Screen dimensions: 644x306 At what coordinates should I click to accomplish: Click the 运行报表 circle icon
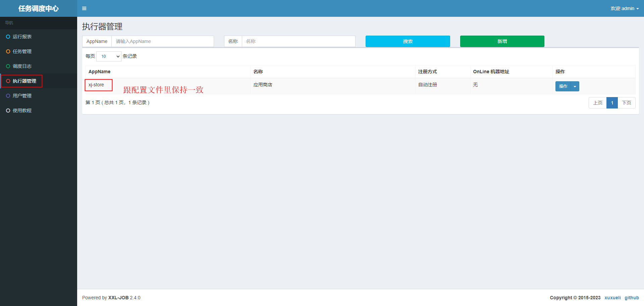(8, 37)
